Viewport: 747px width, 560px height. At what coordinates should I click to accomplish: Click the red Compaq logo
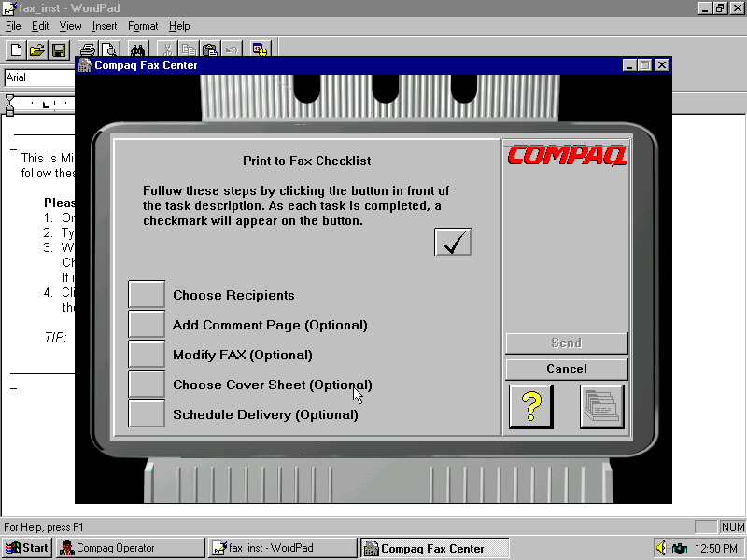tap(567, 156)
